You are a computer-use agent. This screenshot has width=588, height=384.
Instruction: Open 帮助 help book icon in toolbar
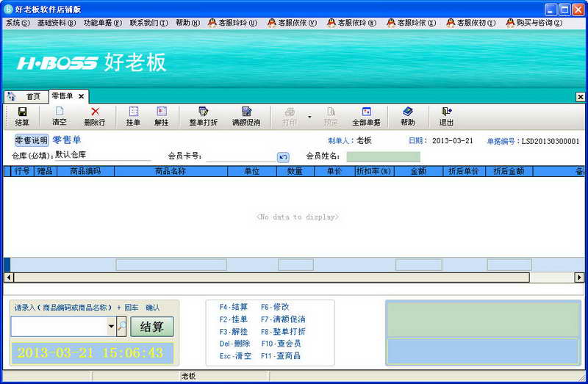[408, 112]
